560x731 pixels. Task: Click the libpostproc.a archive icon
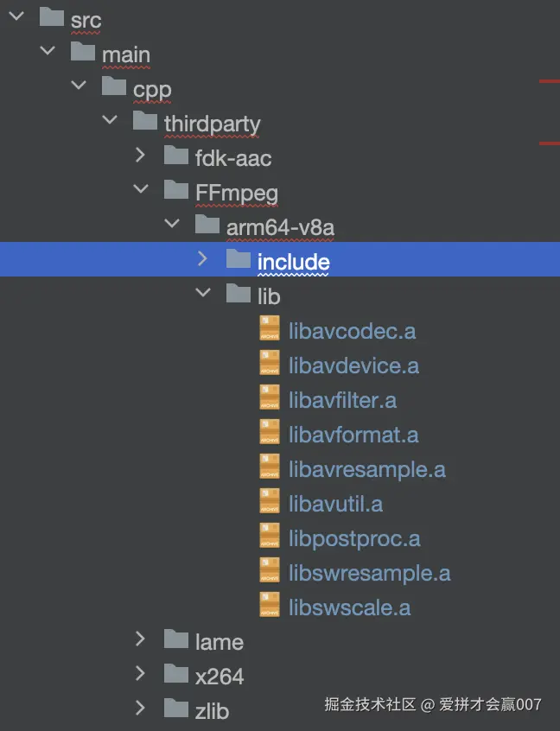coord(270,537)
